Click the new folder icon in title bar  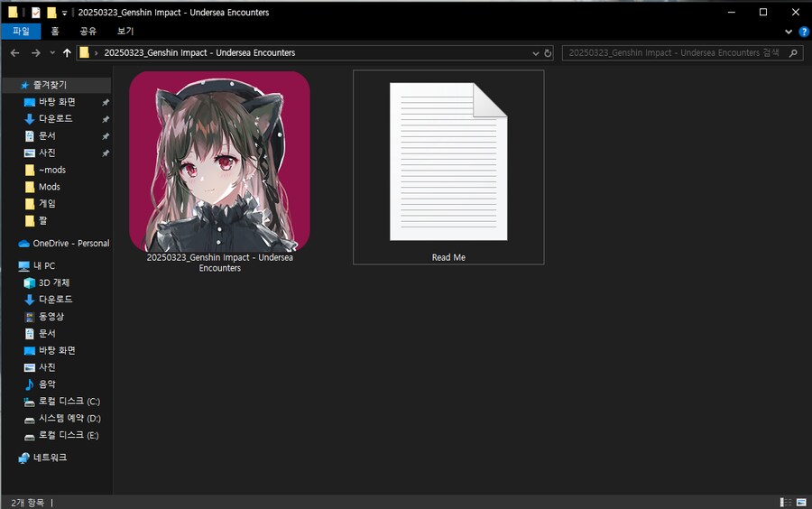(x=51, y=13)
